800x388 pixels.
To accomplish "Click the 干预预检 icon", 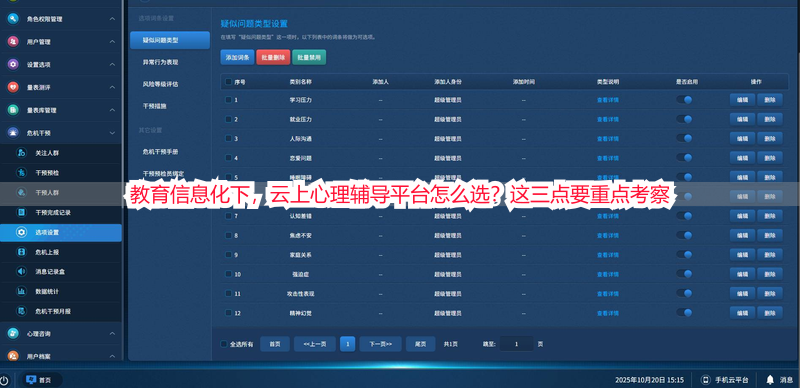I will pyautogui.click(x=21, y=173).
